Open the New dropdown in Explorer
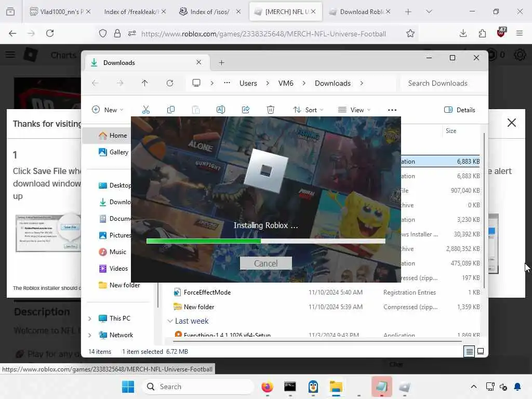532x399 pixels. coord(108,110)
